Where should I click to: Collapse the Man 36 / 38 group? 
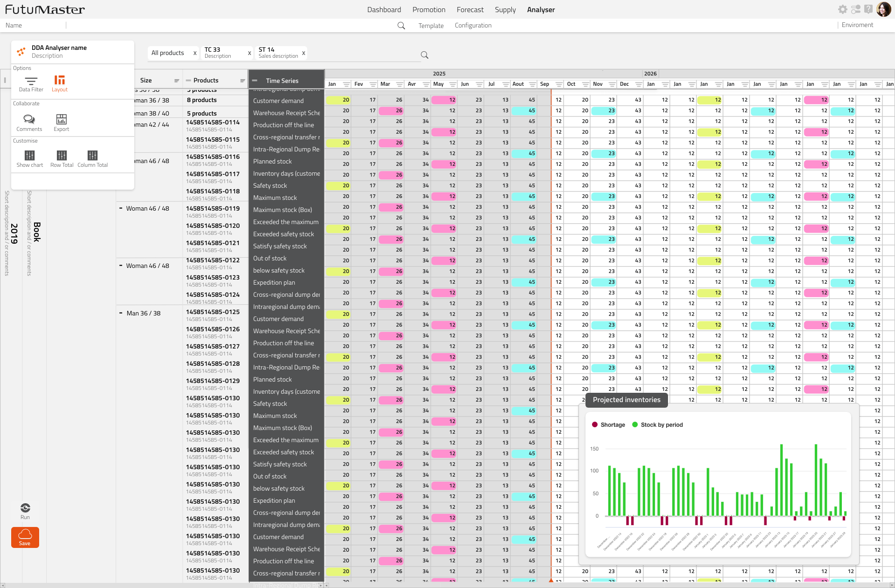click(x=120, y=313)
